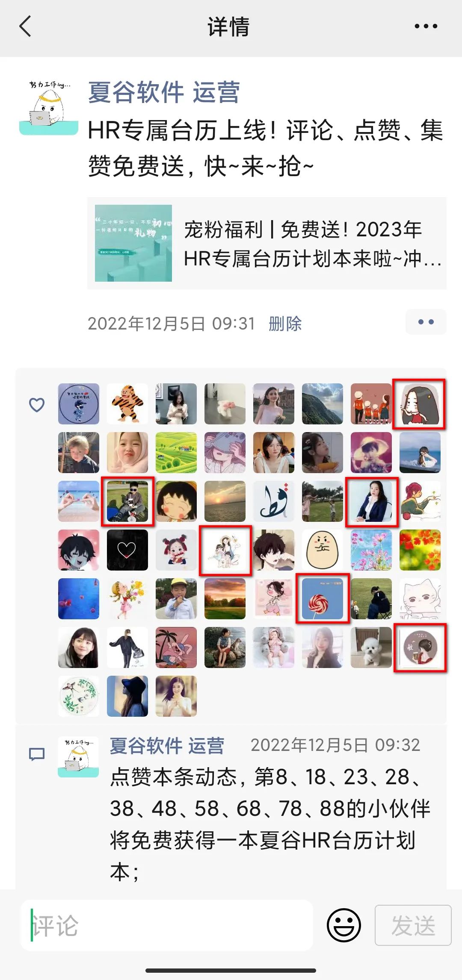Open the tiger cartoon liker avatar
The image size is (462, 980).
(127, 404)
